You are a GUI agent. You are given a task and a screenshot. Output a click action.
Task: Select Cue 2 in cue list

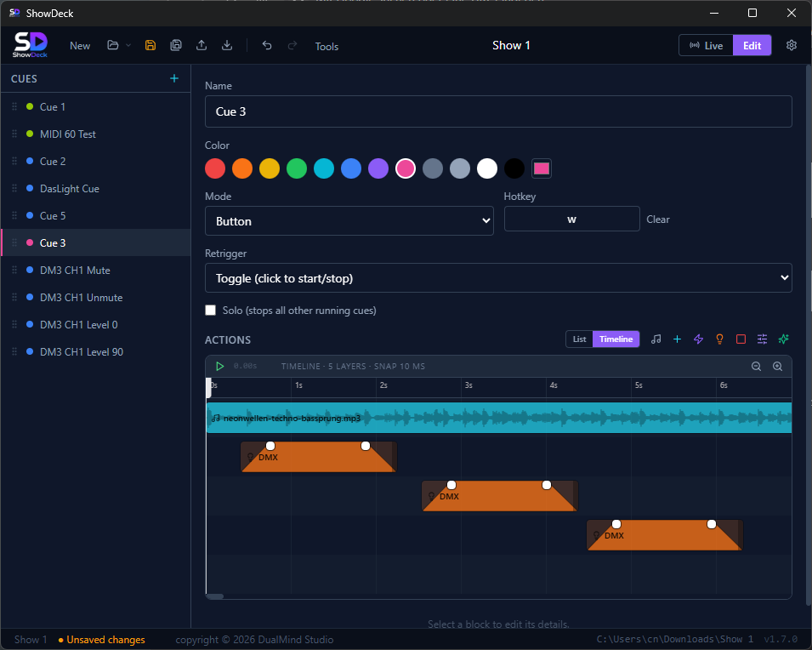(x=96, y=161)
